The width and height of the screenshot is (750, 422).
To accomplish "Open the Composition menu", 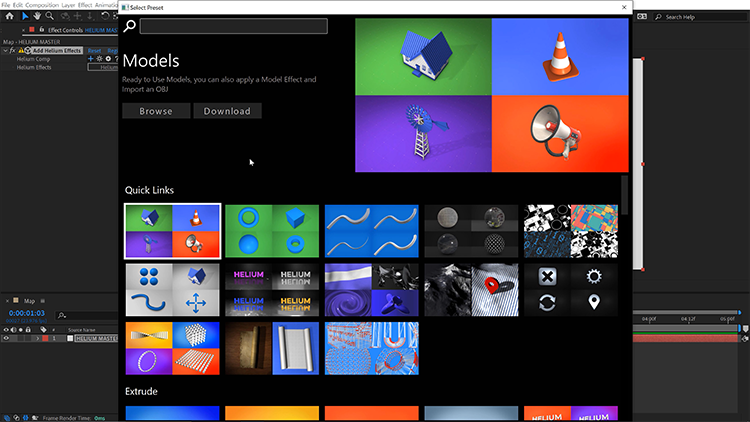I will [42, 5].
